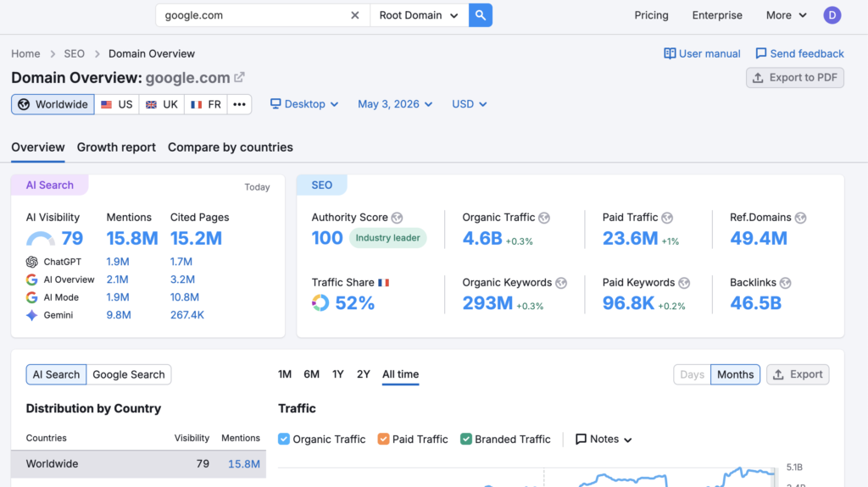The image size is (868, 487).
Task: Switch chart granularity to Months
Action: coord(735,374)
